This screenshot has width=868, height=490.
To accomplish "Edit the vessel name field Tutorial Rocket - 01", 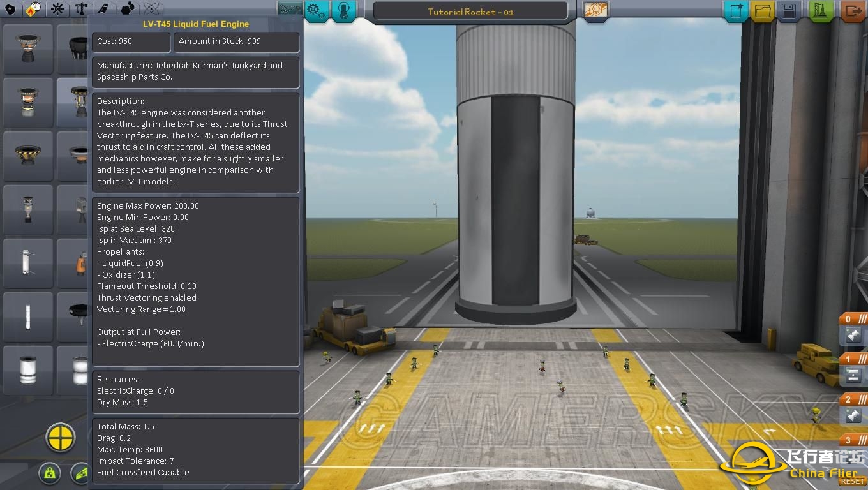I will [x=470, y=11].
